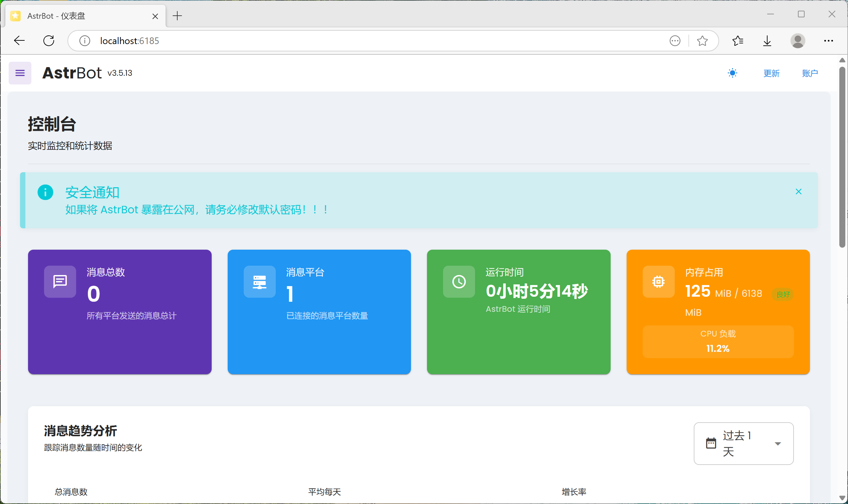The width and height of the screenshot is (848, 504).
Task: Expand the 过去 1 天 time range dropdown
Action: (x=744, y=443)
